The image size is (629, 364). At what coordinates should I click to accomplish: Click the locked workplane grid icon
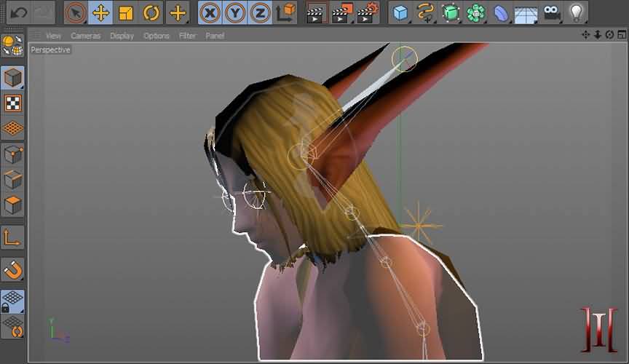(12, 302)
